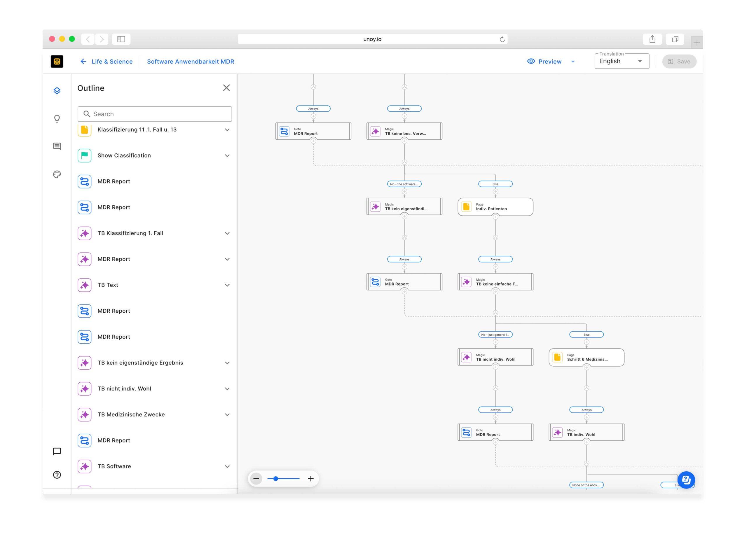Expand the Show Classification outline item
This screenshot has height=560, width=747.
coord(227,156)
